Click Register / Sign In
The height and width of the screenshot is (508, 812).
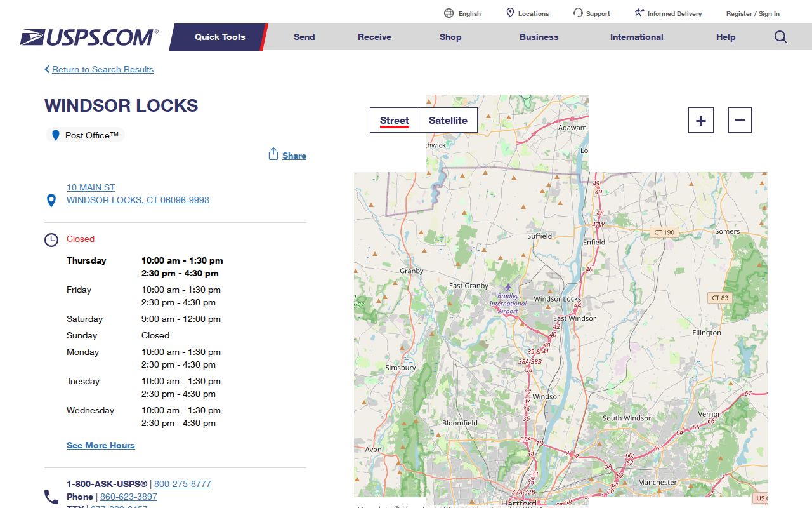pos(753,13)
